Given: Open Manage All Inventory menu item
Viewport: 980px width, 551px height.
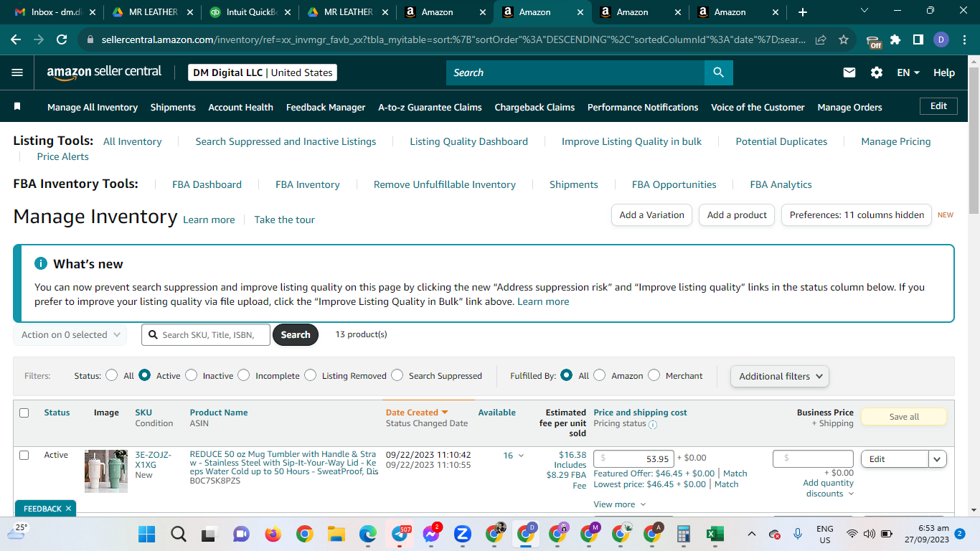Looking at the screenshot, I should (93, 107).
